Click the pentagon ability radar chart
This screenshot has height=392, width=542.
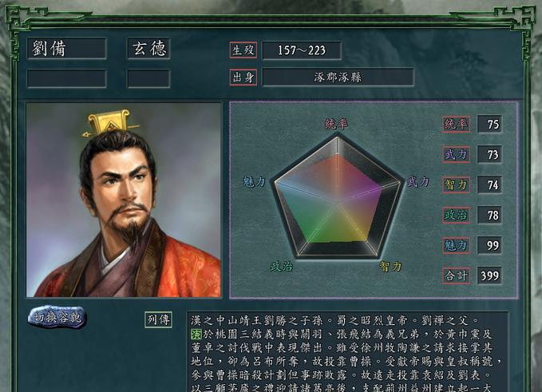338,197
